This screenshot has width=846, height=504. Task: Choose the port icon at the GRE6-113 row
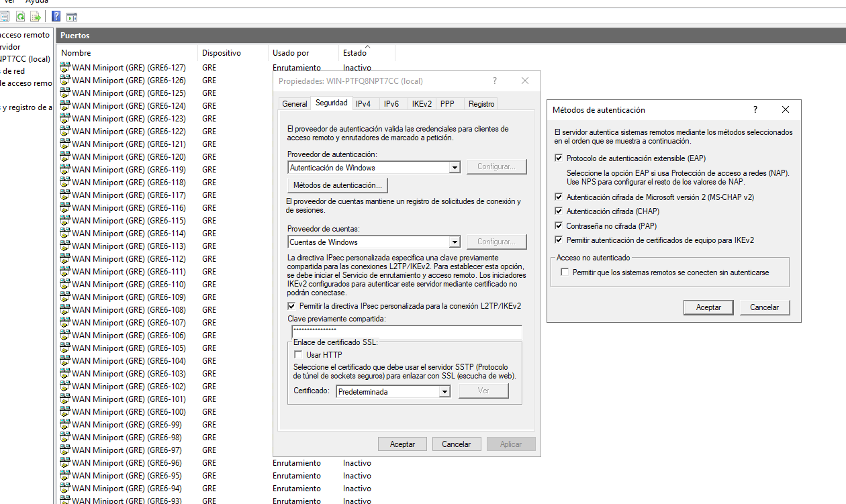coord(65,246)
